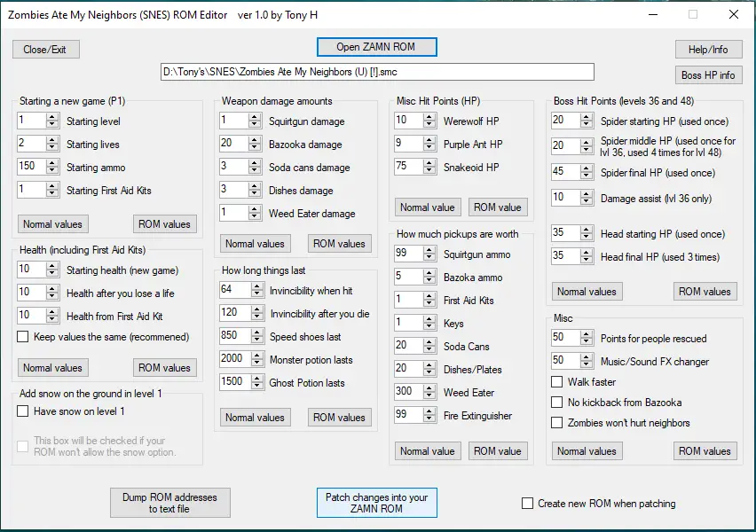This screenshot has height=532, width=756.
Task: Adjust Starting health (new game) spinner
Action: 52,270
